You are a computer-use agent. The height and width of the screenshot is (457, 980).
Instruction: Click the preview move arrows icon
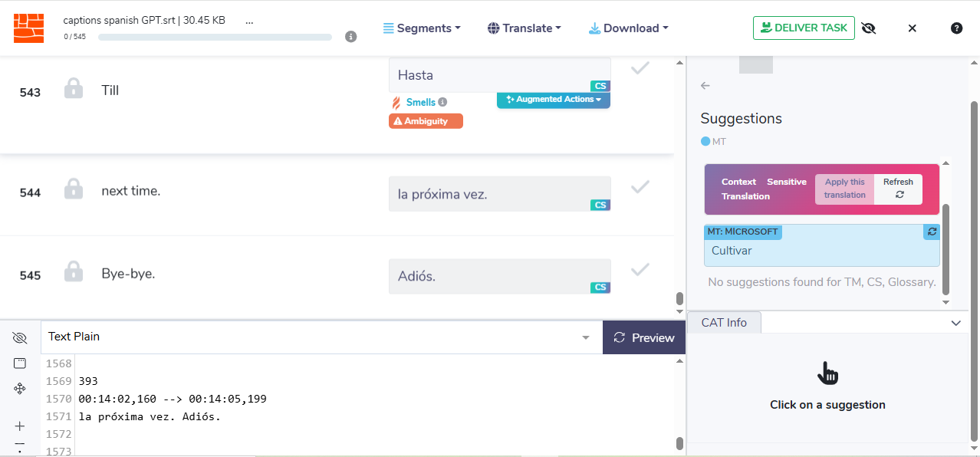[20, 389]
